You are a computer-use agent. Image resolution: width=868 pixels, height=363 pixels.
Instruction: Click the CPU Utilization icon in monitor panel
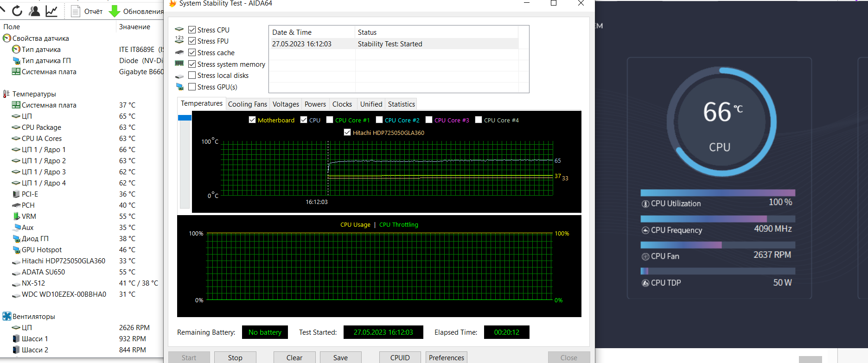pyautogui.click(x=645, y=204)
